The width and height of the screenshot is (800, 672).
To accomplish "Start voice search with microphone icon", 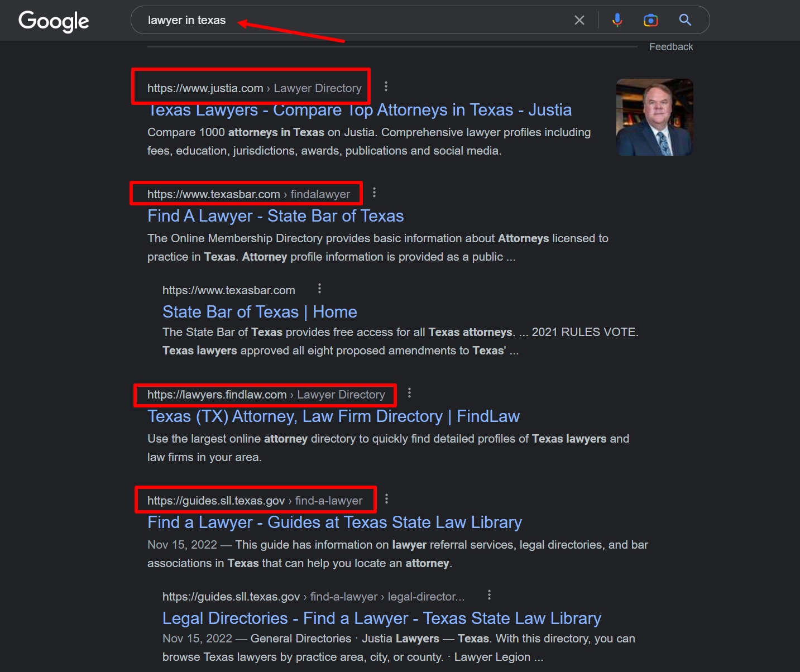I will click(617, 20).
